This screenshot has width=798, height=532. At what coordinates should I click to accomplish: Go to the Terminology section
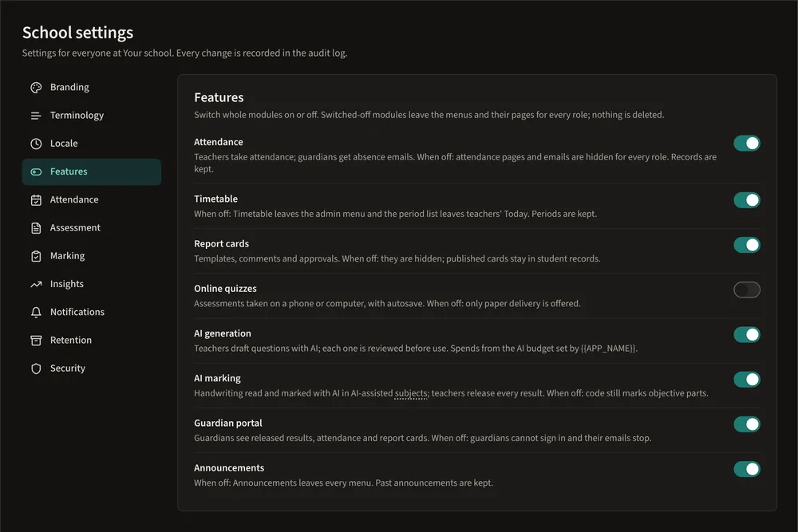pyautogui.click(x=92, y=116)
